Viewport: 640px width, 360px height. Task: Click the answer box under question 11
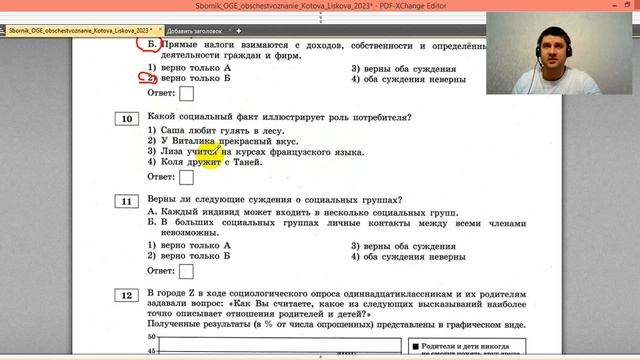pyautogui.click(x=187, y=271)
